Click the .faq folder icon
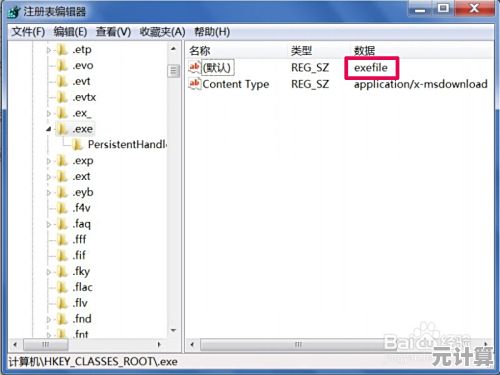Image resolution: width=500 pixels, height=375 pixels. point(62,224)
